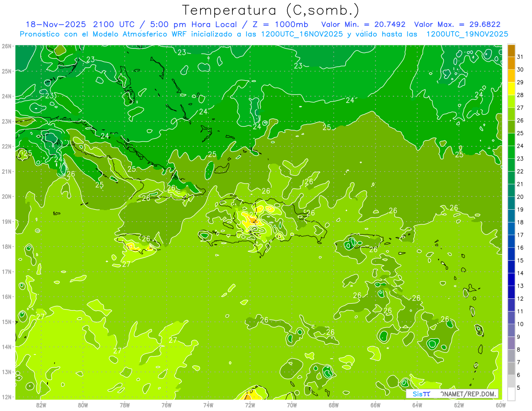The height and width of the screenshot is (411, 532).
Task: Click the "22N" latitude axis label
Action: (x=7, y=146)
